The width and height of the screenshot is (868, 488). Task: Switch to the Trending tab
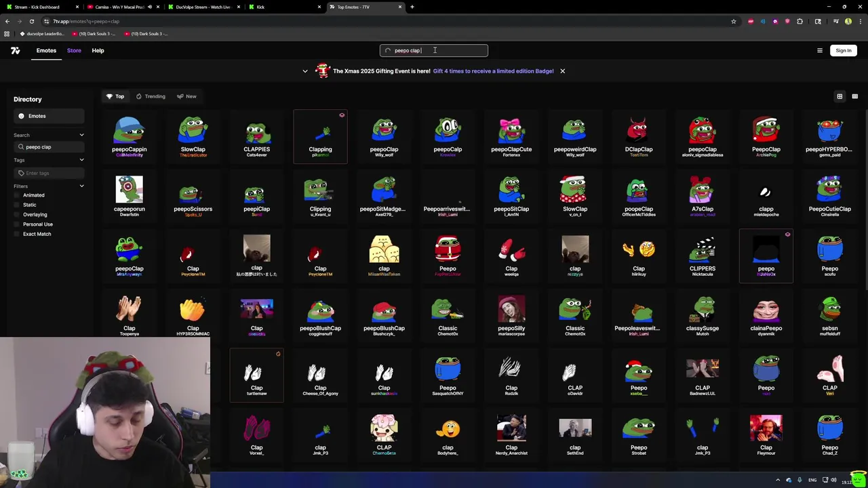click(151, 96)
